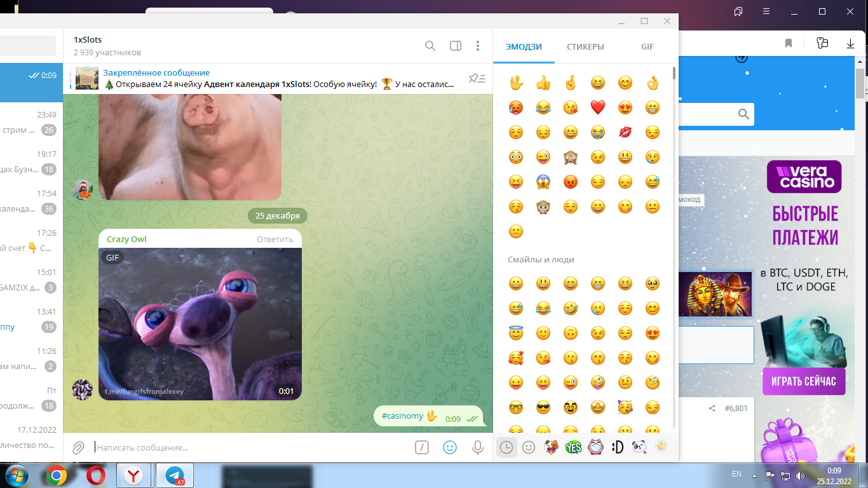Image resolution: width=868 pixels, height=488 pixels.
Task: Open the laughing cat sticker pack
Action: 551,447
